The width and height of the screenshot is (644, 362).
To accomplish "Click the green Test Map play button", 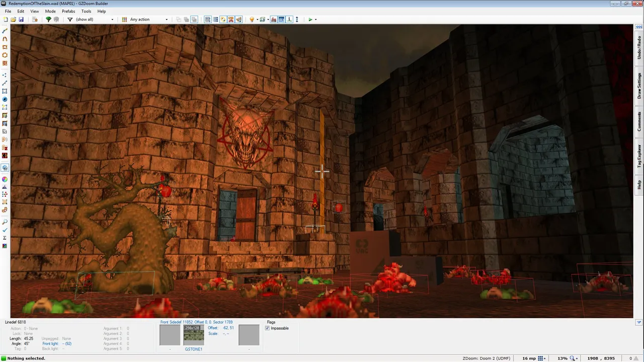I will (x=310, y=19).
